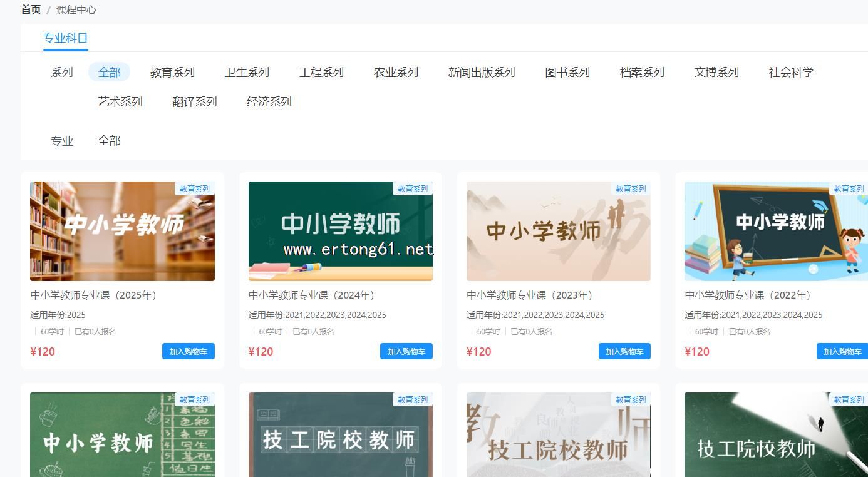Open the 2022 course cartoon blackboard thumbnail

(776, 231)
